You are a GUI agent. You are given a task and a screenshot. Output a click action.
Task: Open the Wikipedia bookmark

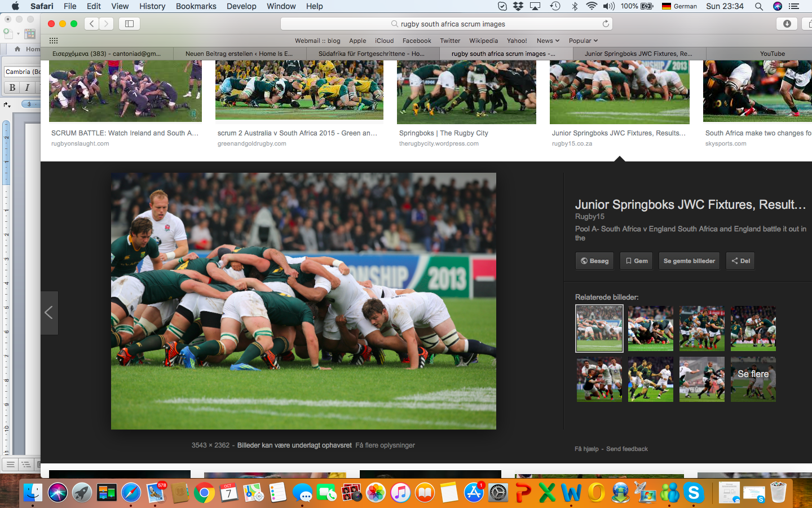tap(483, 41)
